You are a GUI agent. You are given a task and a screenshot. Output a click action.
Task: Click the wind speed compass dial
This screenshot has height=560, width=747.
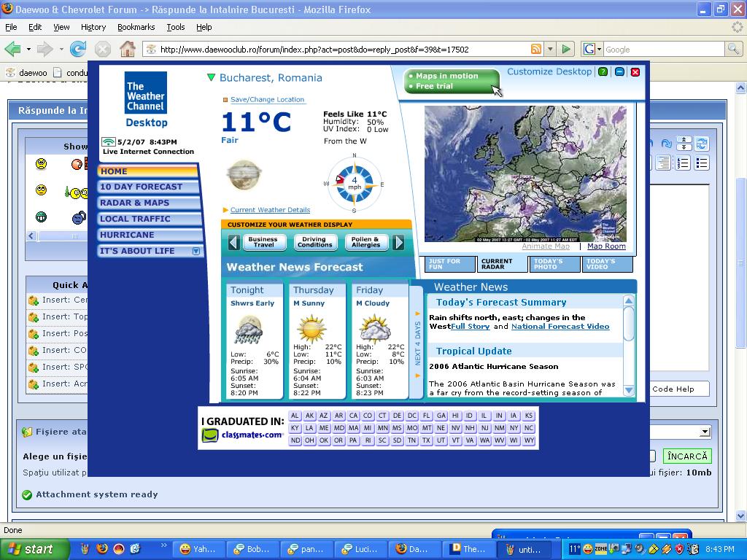(x=355, y=182)
